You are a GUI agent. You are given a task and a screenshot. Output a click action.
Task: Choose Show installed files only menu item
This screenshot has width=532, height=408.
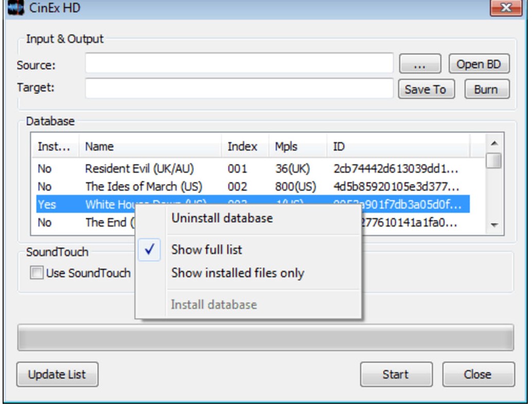click(248, 273)
